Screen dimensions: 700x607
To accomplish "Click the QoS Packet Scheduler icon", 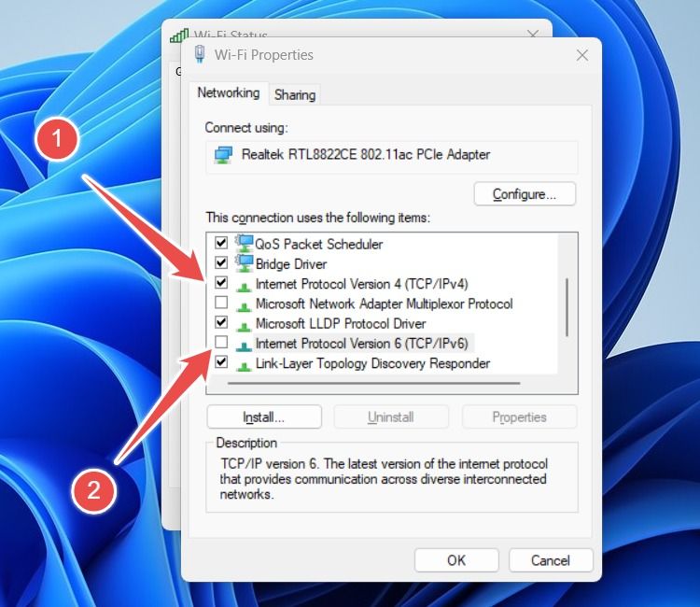I will pyautogui.click(x=244, y=244).
